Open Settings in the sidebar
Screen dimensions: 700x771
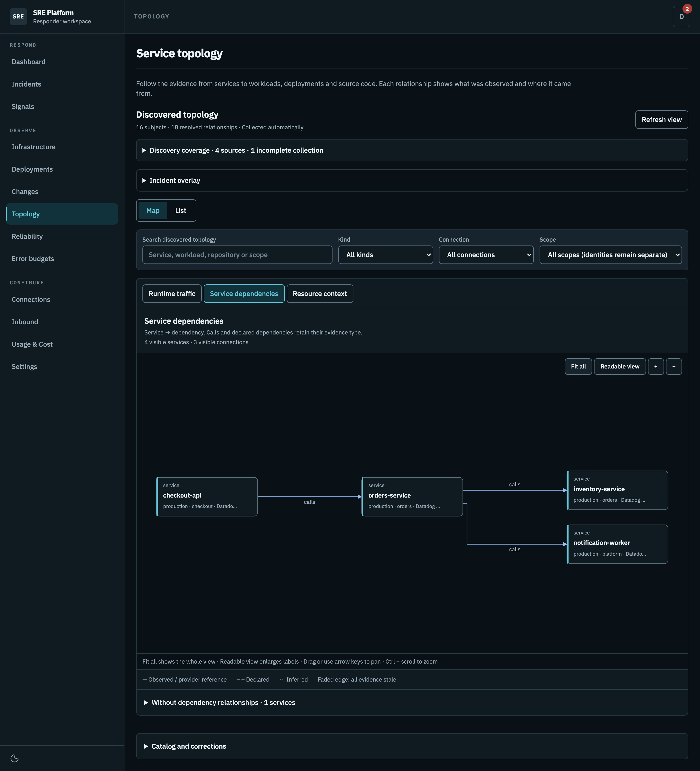pos(62,367)
